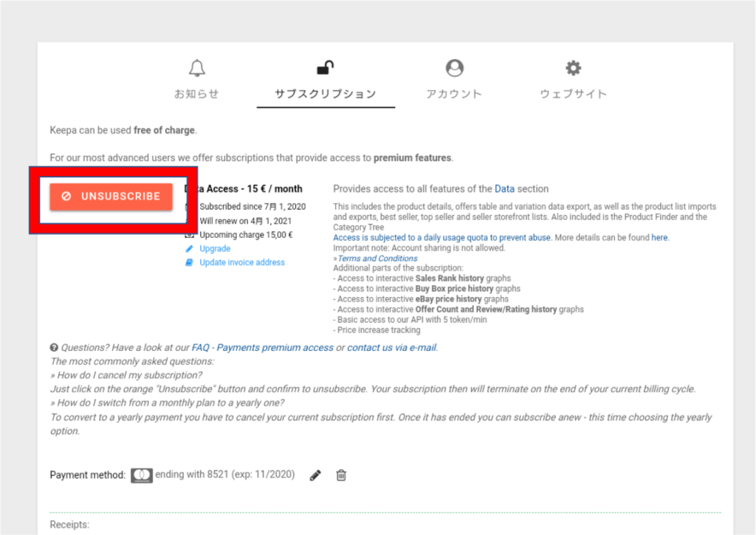The height and width of the screenshot is (535, 756).
Task: Click 'Basic access to our API' feature line
Action: 410,319
